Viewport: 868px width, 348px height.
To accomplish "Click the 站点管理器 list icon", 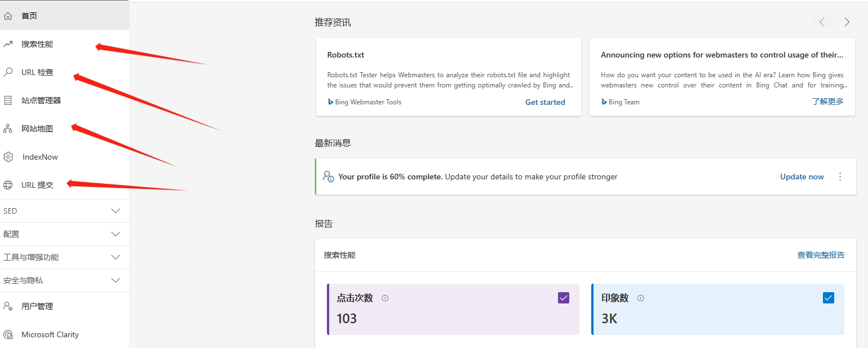I will (x=8, y=100).
